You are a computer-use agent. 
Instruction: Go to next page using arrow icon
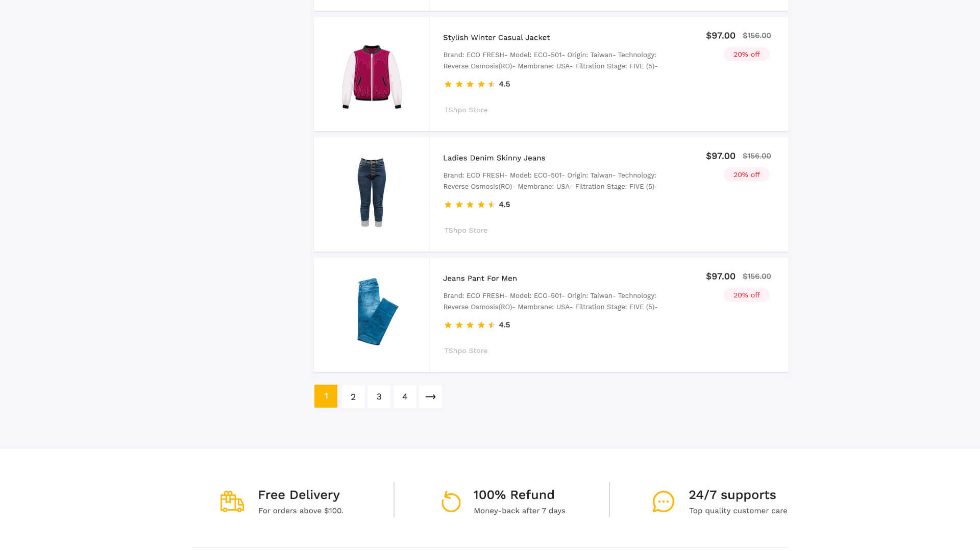430,396
